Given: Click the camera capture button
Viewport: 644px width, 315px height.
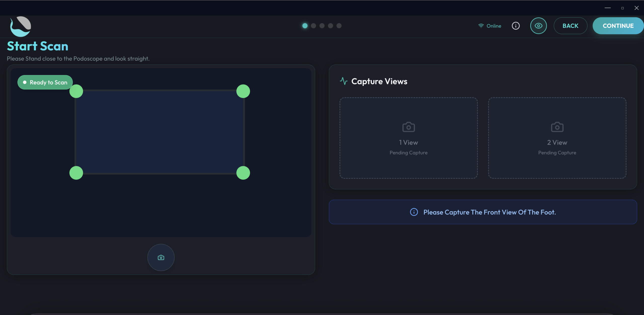Looking at the screenshot, I should (x=161, y=257).
